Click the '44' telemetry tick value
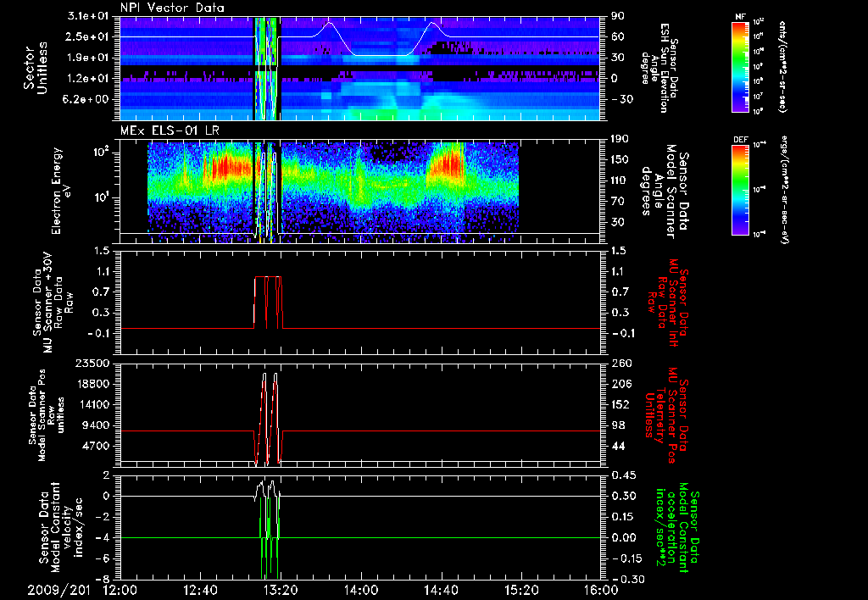The height and width of the screenshot is (600, 868). click(x=618, y=446)
